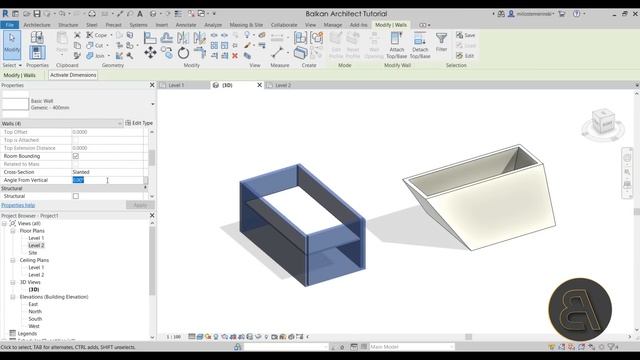Click the Angle From Vertical input field
640x360 pixels.
107,180
